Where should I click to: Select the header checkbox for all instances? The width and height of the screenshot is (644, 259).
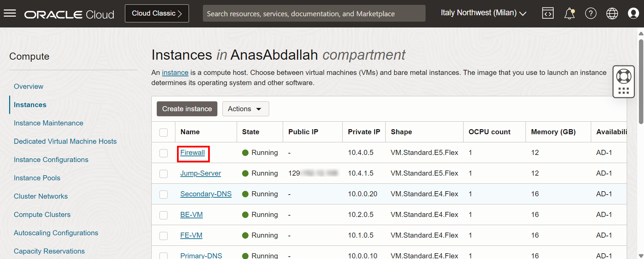[x=163, y=132]
